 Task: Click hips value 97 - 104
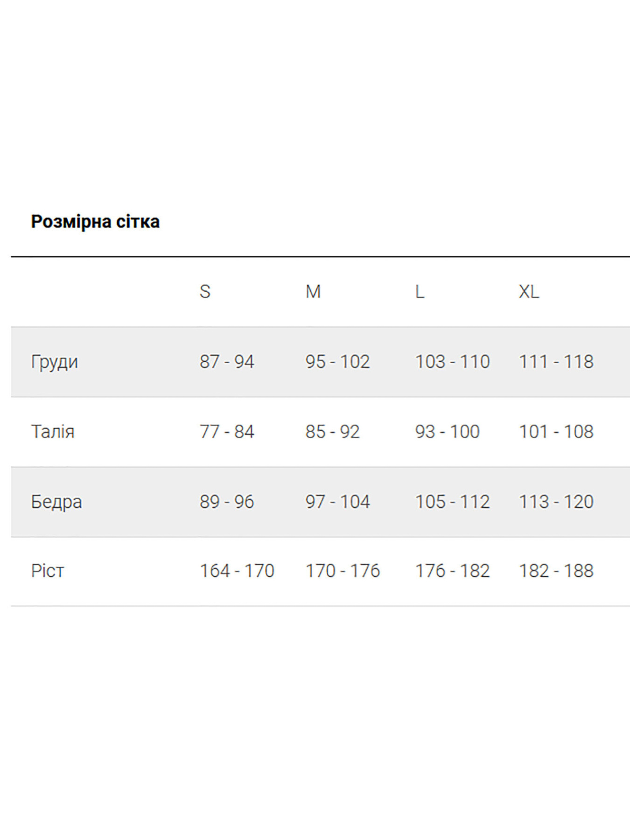pos(337,502)
